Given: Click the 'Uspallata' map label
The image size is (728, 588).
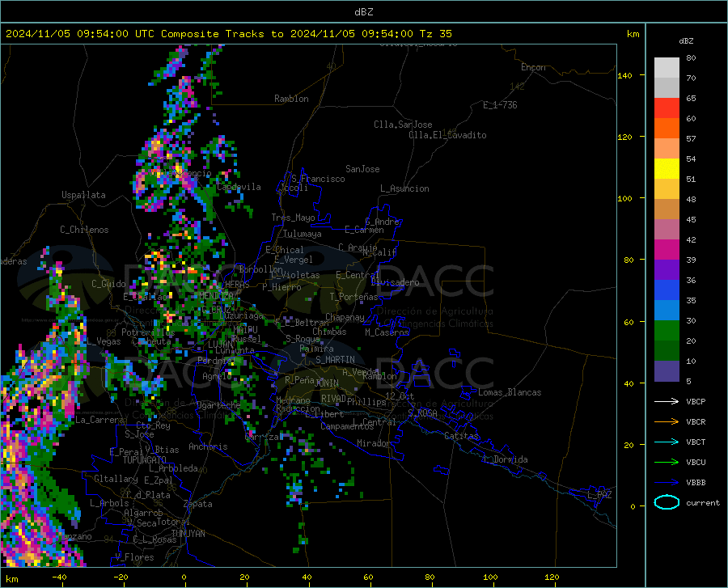Looking at the screenshot, I should tap(83, 195).
